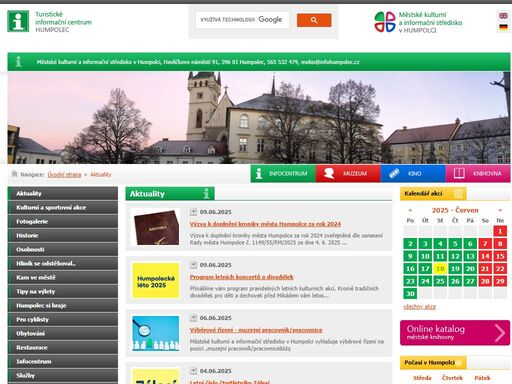Click the Městské kulturní středisko clover logo
The width and height of the screenshot is (512, 384).
tap(385, 22)
